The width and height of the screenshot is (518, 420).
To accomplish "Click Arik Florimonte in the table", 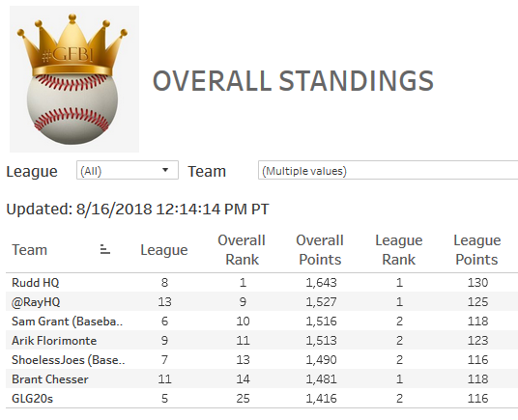I will 54,341.
